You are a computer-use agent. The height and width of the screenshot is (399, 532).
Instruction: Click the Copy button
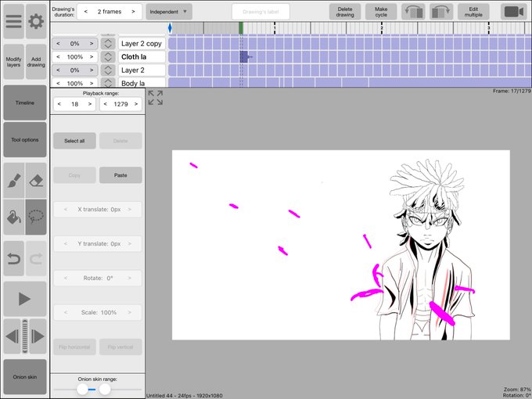tap(74, 175)
